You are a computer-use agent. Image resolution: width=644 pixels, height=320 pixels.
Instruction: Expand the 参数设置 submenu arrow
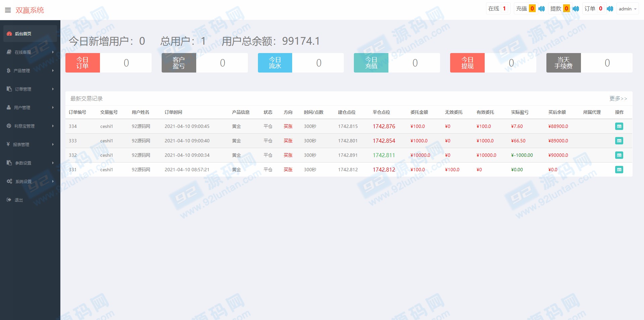[x=53, y=163]
